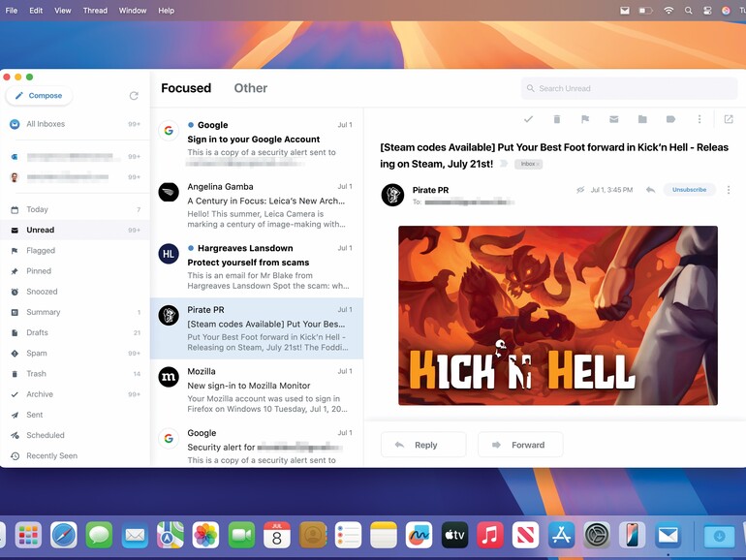Open All Inboxes in sidebar
The image size is (746, 560).
75,124
